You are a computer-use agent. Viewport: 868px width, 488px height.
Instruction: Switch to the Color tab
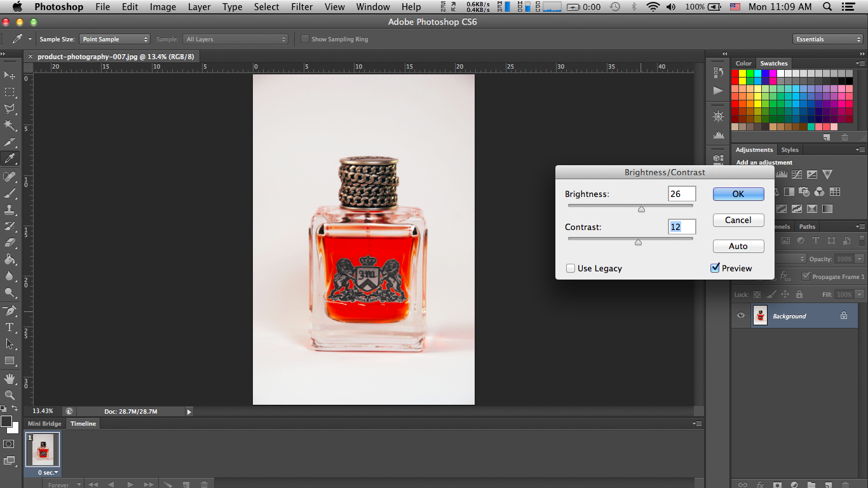pyautogui.click(x=743, y=63)
